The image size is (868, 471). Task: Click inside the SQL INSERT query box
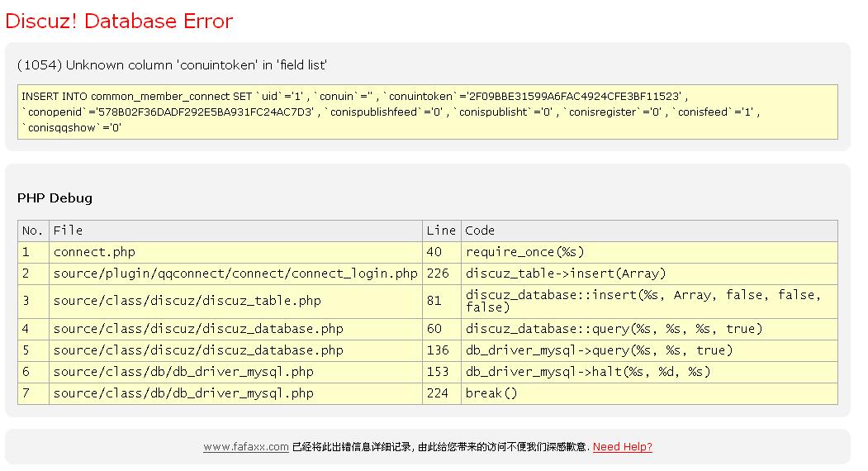427,112
